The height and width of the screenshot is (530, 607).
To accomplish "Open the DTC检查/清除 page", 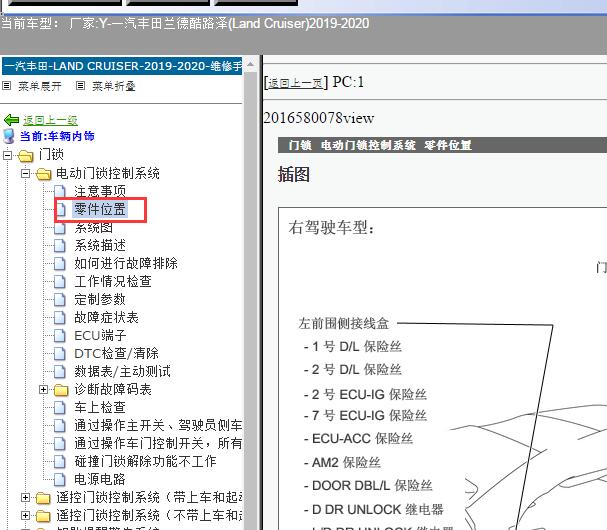I will pos(116,353).
